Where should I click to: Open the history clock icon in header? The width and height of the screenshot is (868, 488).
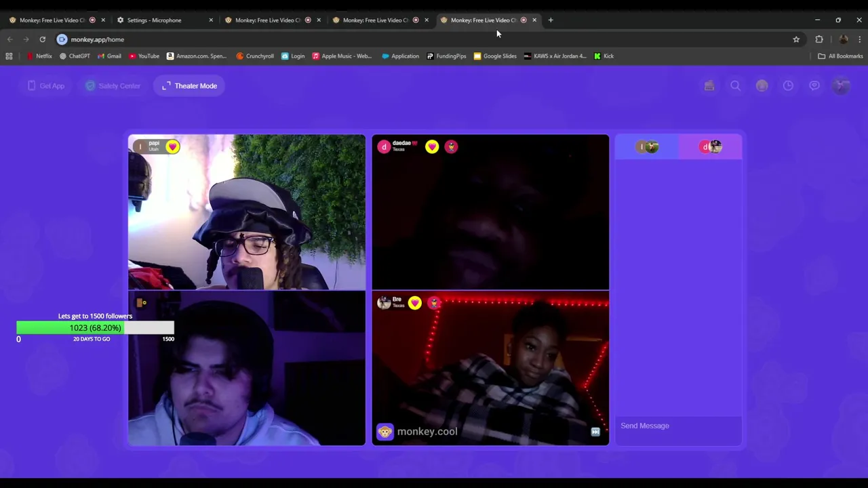point(788,86)
